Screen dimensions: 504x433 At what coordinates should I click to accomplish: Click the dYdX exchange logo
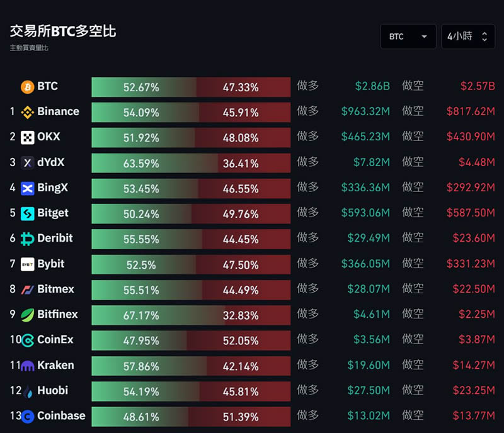pyautogui.click(x=27, y=163)
